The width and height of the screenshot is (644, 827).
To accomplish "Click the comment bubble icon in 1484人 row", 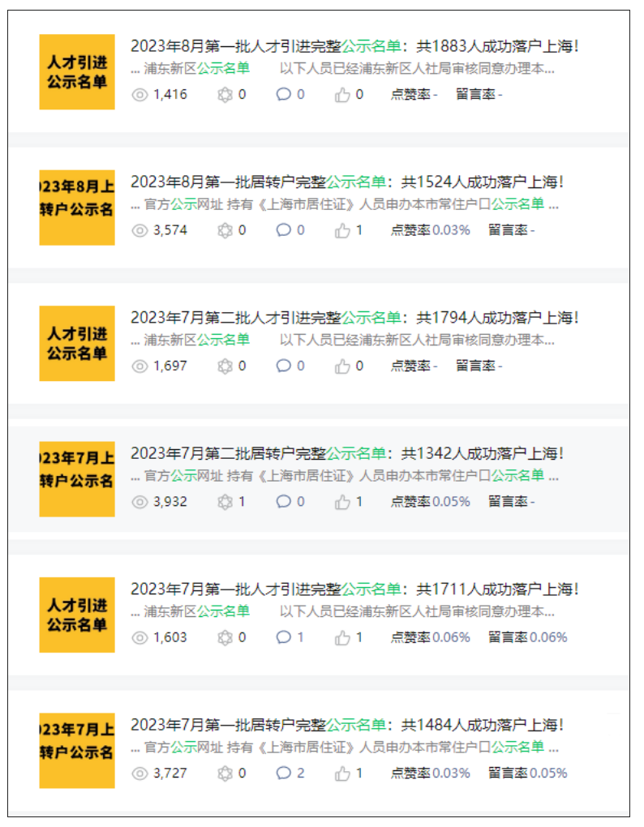I will pyautogui.click(x=284, y=773).
